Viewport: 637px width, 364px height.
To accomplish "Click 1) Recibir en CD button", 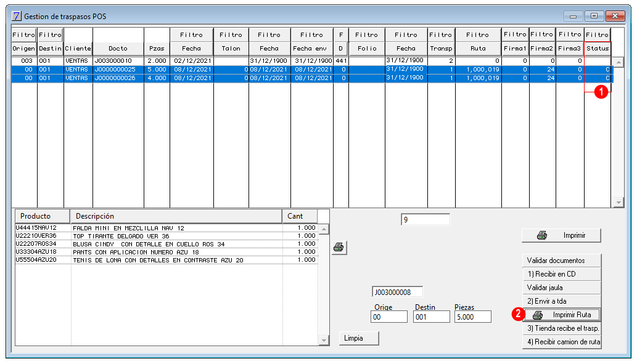I will [x=561, y=274].
